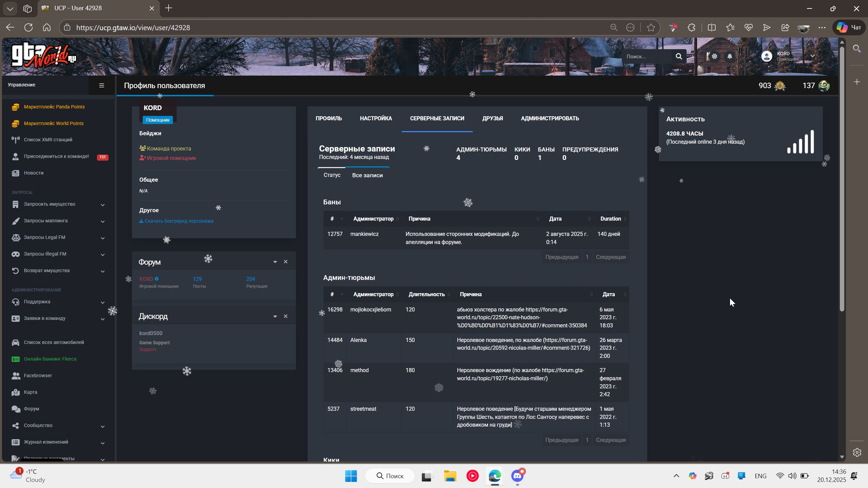The image size is (868, 488).
Task: Open the KORD account dropdown in header
Action: click(812, 56)
